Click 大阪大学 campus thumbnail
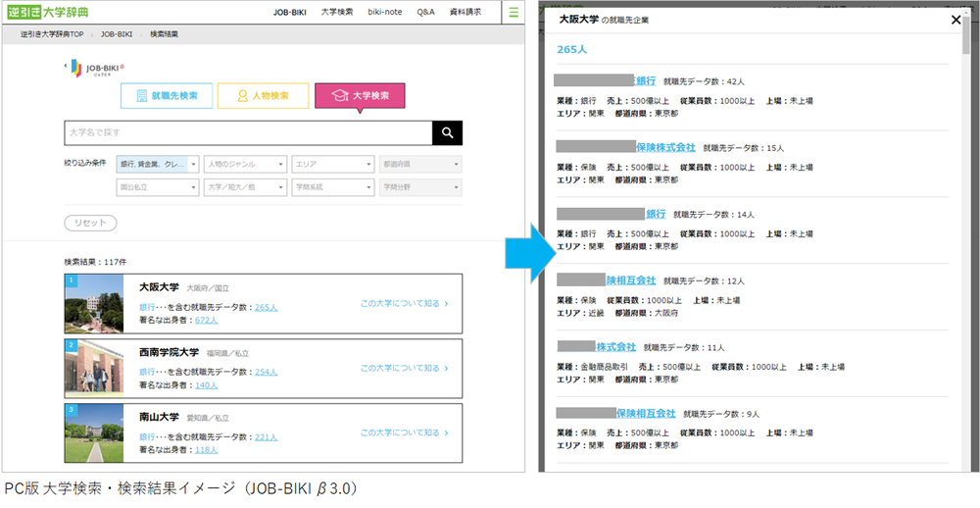980x508 pixels. pyautogui.click(x=94, y=303)
